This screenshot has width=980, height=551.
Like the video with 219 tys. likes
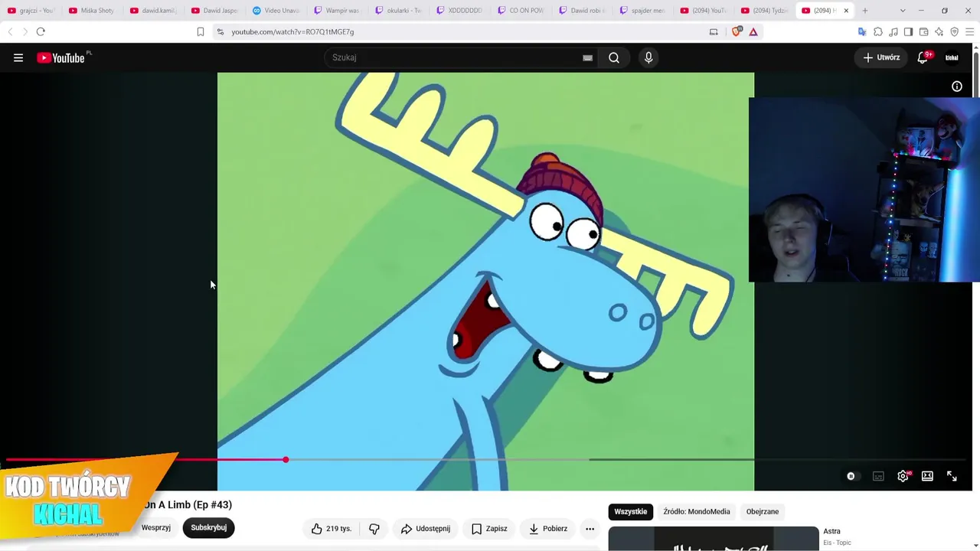[332, 528]
